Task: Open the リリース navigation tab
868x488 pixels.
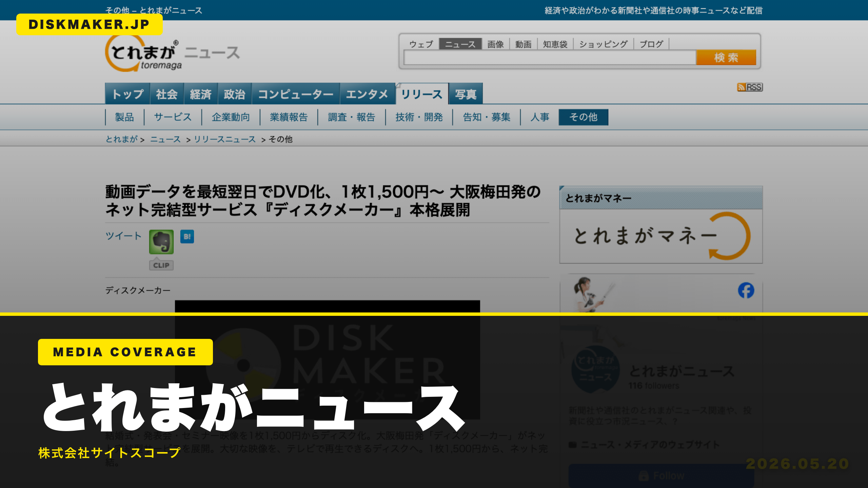Action: click(422, 94)
